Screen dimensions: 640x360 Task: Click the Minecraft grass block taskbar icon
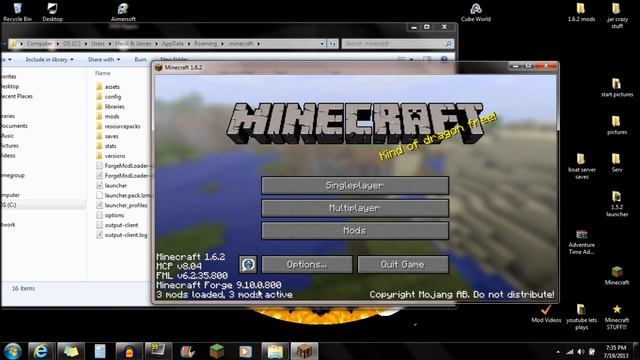(217, 351)
